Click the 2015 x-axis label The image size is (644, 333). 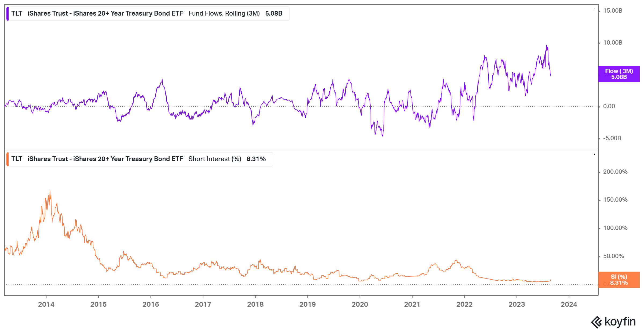click(x=98, y=305)
